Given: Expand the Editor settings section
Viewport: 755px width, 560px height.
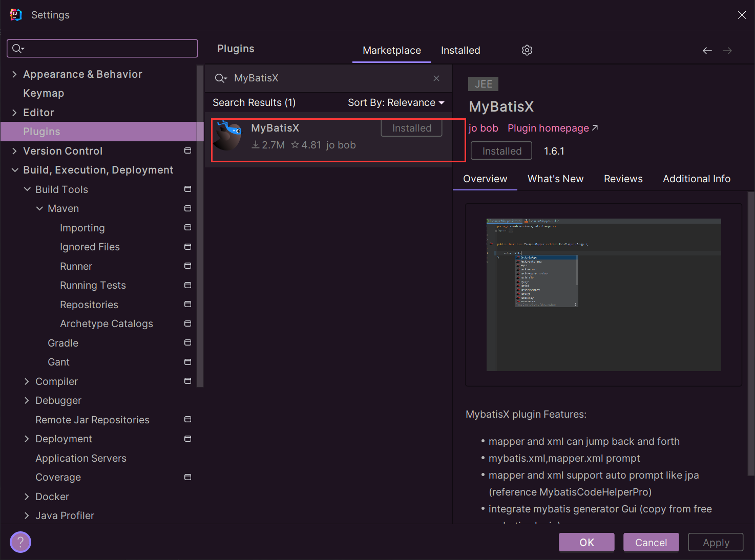Looking at the screenshot, I should pos(14,113).
